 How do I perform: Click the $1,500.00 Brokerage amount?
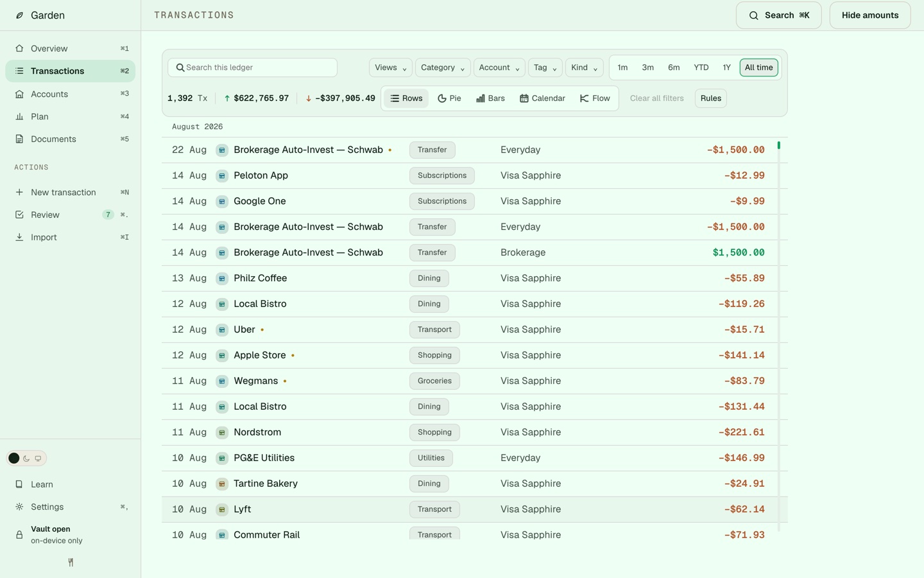pyautogui.click(x=738, y=252)
